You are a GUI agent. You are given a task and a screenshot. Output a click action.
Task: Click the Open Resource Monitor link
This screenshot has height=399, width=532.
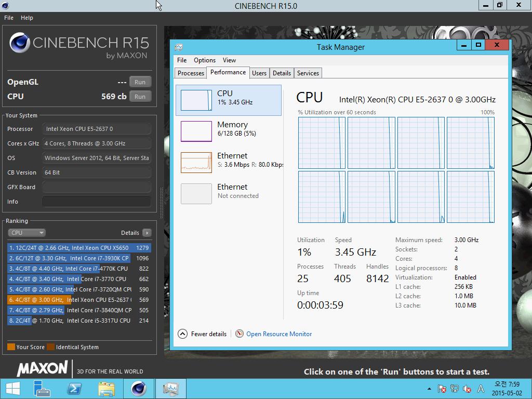tap(279, 334)
